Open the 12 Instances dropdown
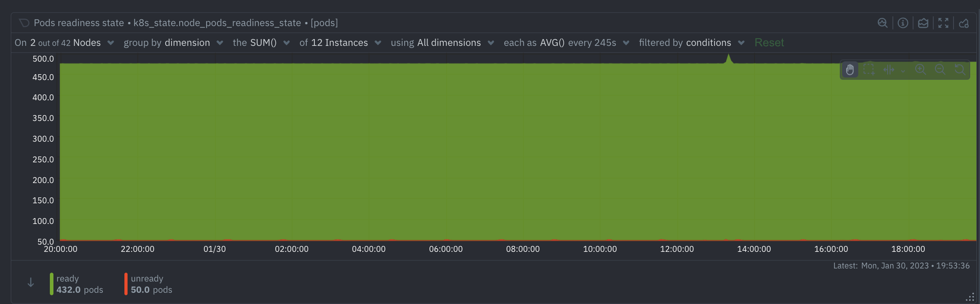The image size is (980, 304). pyautogui.click(x=340, y=43)
